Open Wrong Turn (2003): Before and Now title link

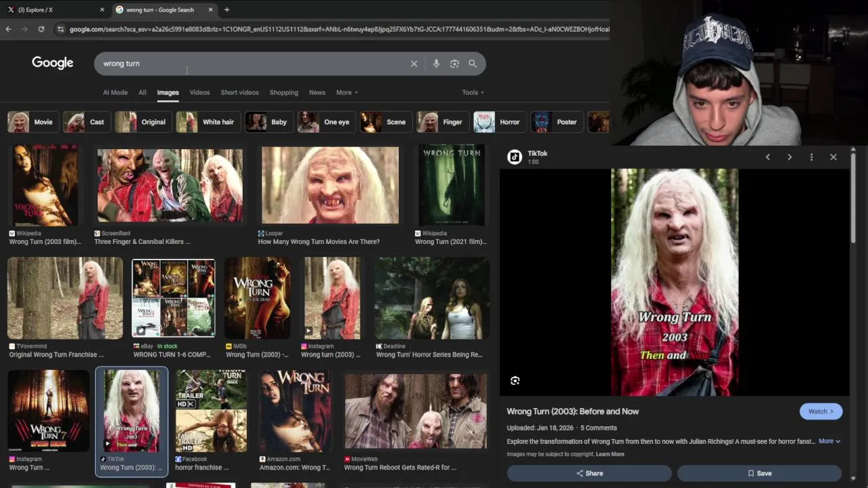tap(573, 411)
